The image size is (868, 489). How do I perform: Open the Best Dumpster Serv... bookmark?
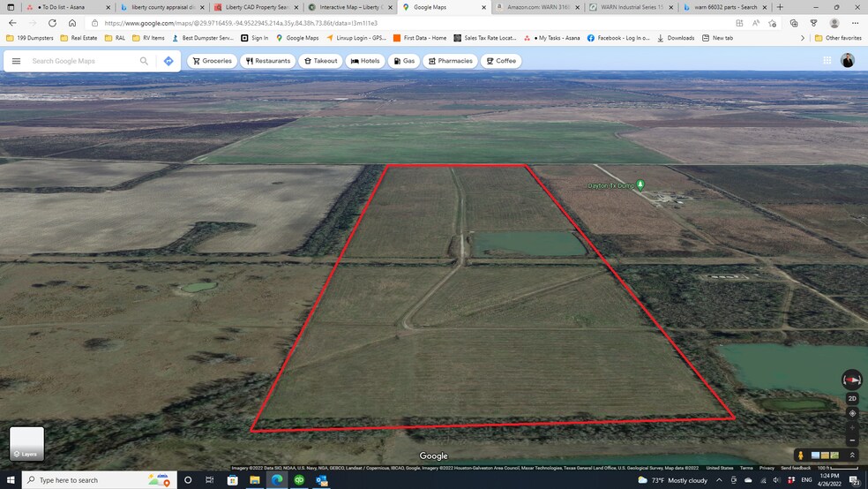203,38
